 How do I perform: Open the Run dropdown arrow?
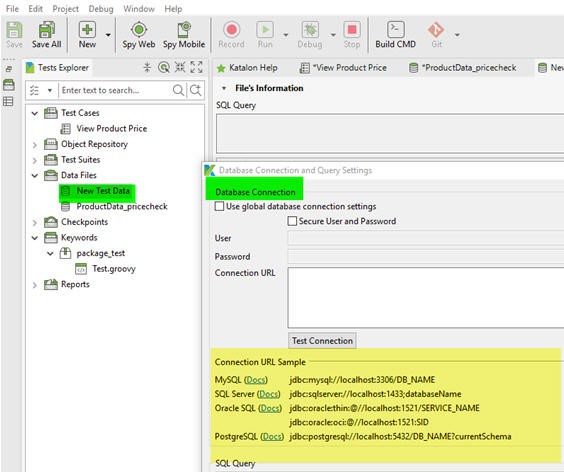point(286,35)
